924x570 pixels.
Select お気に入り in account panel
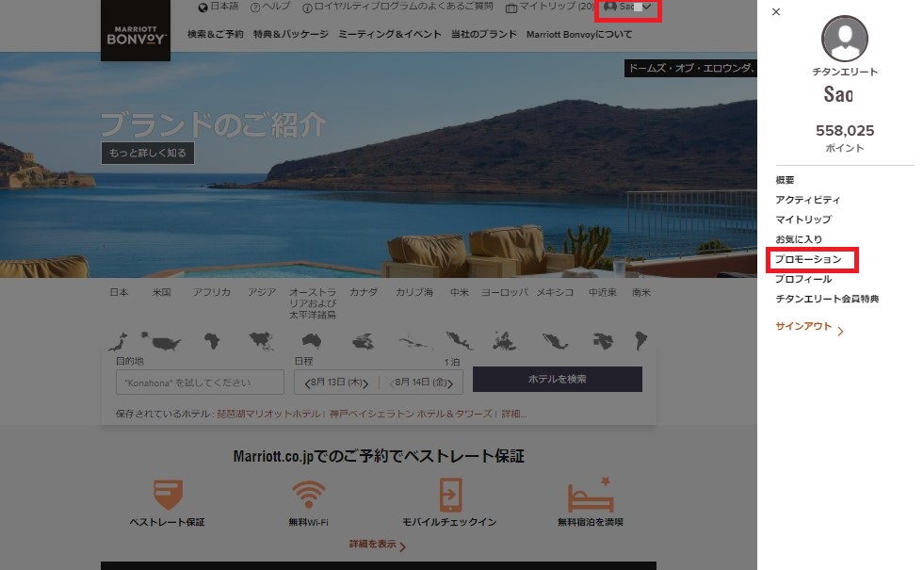click(x=799, y=239)
